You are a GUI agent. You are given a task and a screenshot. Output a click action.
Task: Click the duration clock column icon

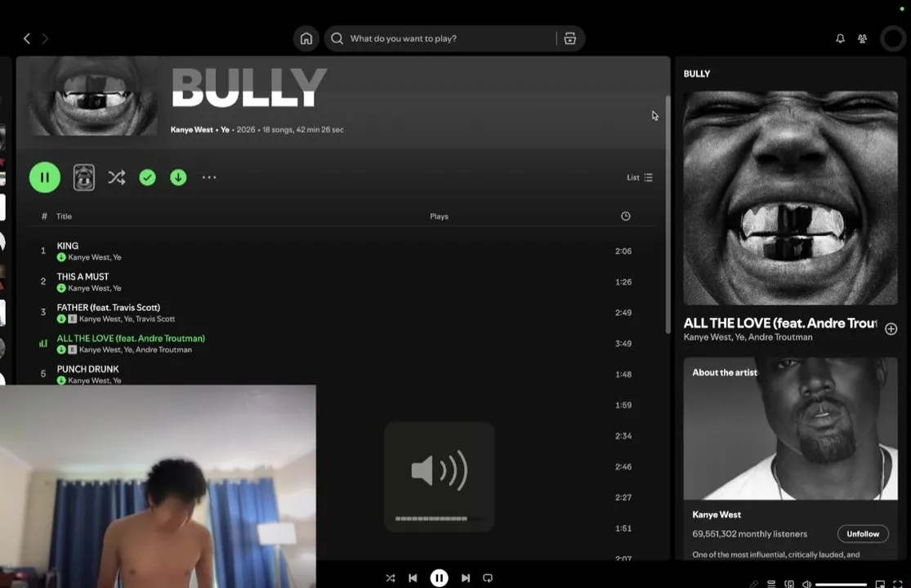[x=625, y=216]
